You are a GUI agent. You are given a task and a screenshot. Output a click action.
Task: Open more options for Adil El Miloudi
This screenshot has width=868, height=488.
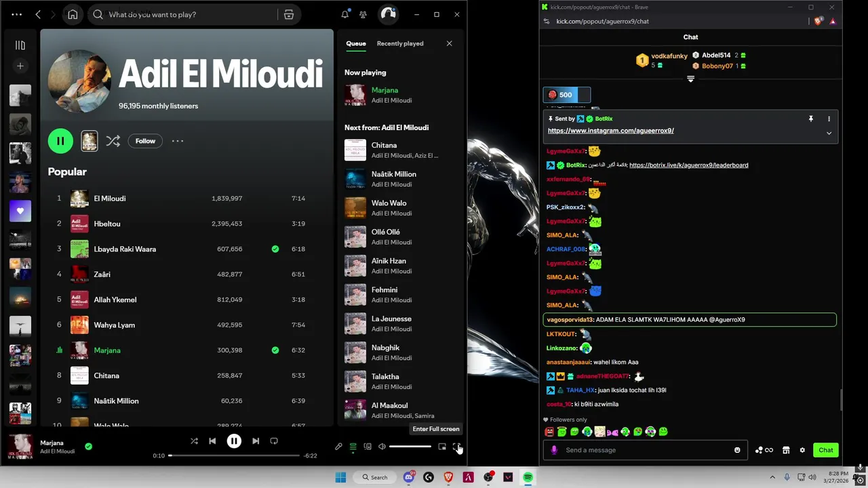coord(178,141)
